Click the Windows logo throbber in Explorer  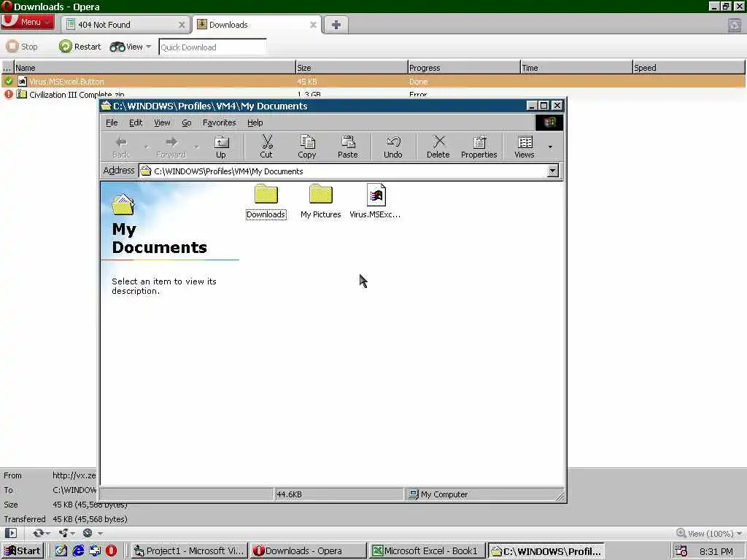(549, 122)
